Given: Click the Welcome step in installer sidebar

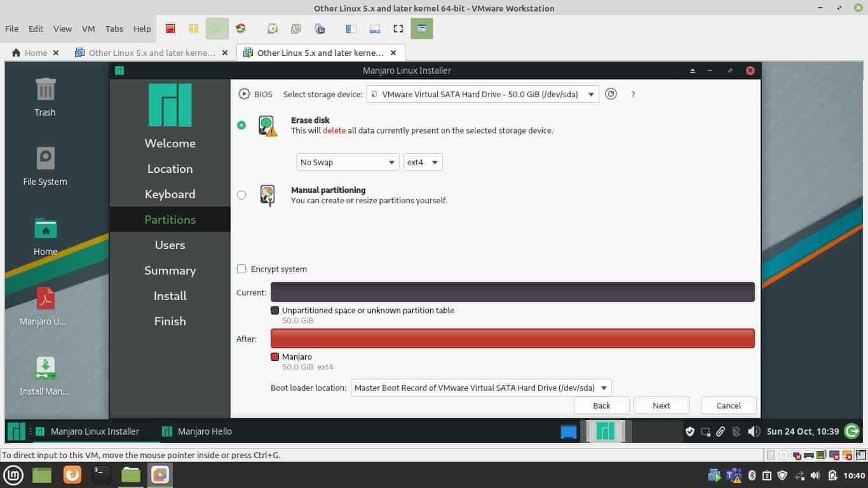Looking at the screenshot, I should tap(170, 144).
